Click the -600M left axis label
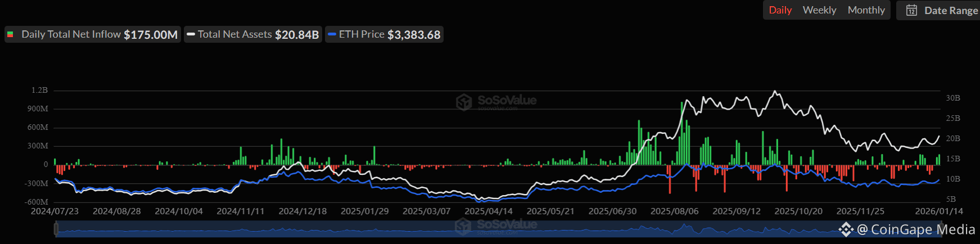Screen dimensions: 980x244 pos(36,202)
